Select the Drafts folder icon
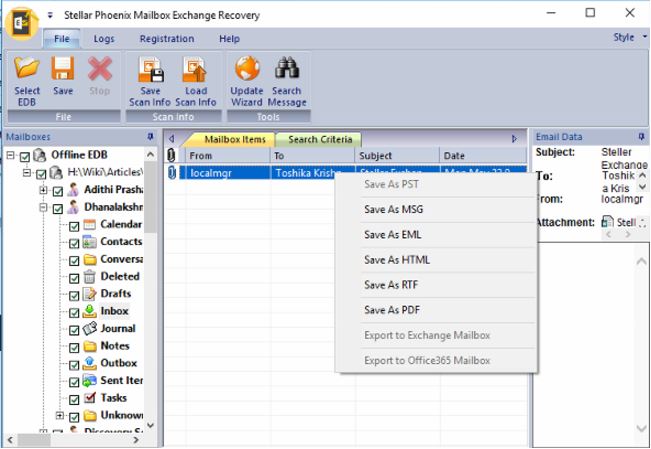Viewport: 651px width, 449px height. 89,294
